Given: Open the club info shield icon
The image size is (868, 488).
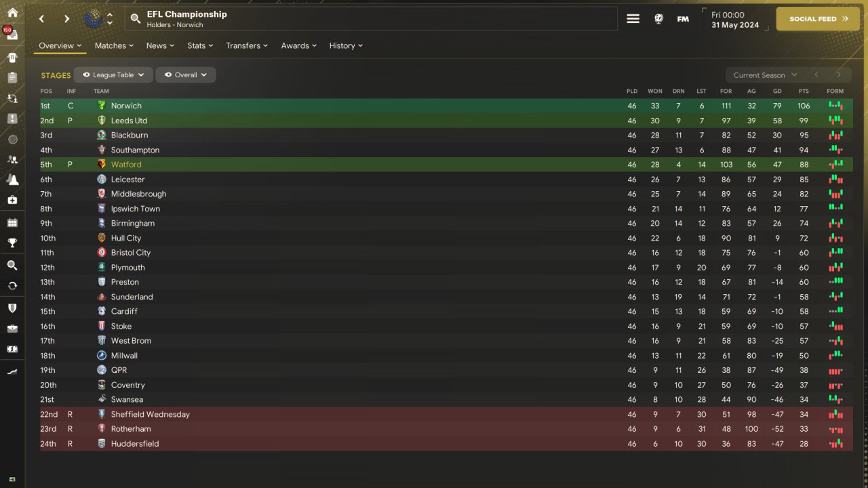Looking at the screenshot, I should tap(12, 308).
